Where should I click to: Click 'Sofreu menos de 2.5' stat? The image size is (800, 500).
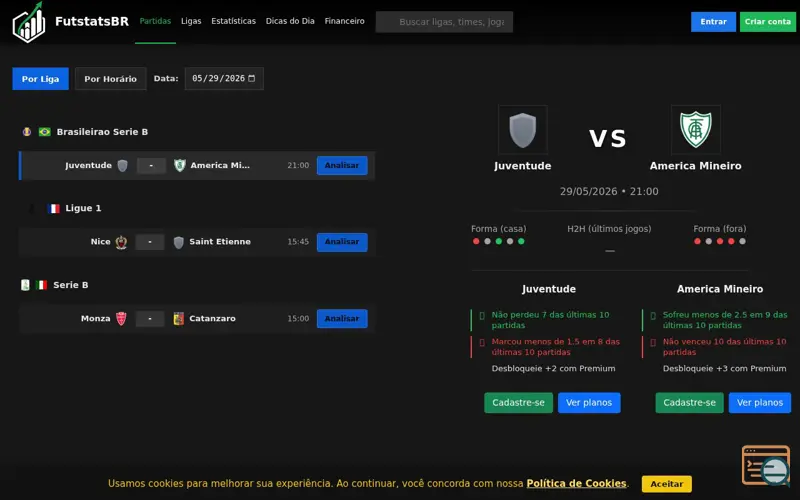click(725, 320)
